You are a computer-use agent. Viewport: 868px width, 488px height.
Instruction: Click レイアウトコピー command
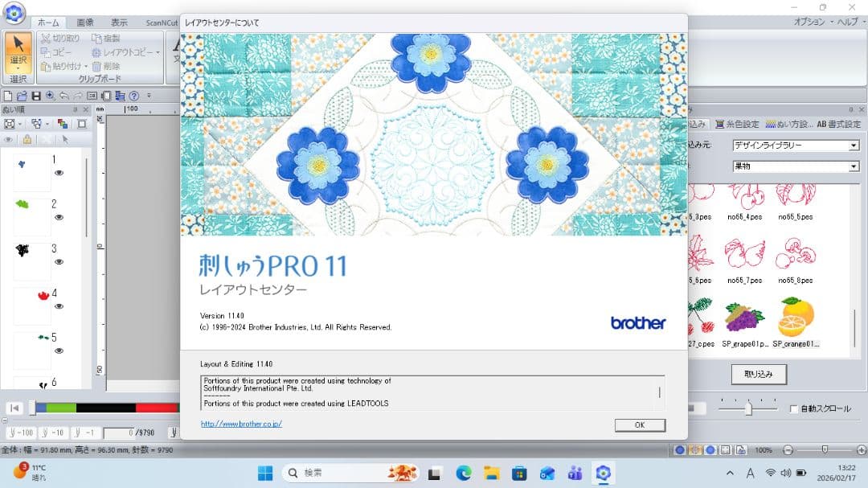[122, 52]
